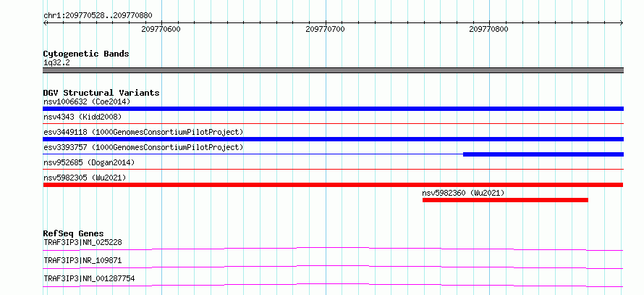
Task: Open nsv5982305 (Wu2021) variant label
Action: pos(85,178)
